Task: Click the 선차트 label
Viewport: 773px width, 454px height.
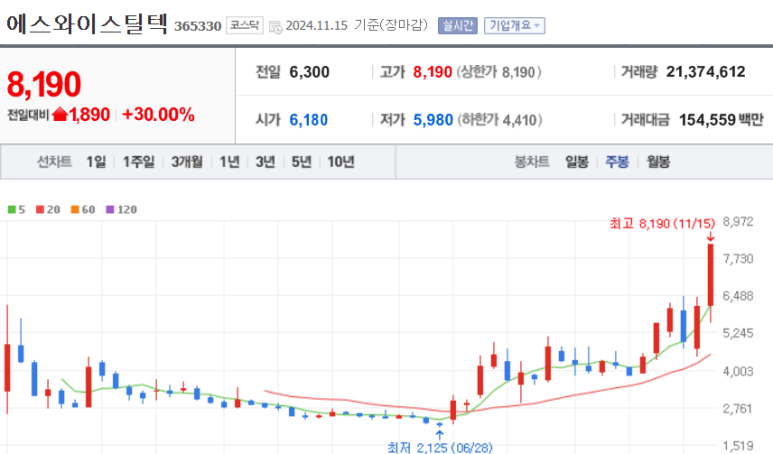Action: click(x=55, y=162)
